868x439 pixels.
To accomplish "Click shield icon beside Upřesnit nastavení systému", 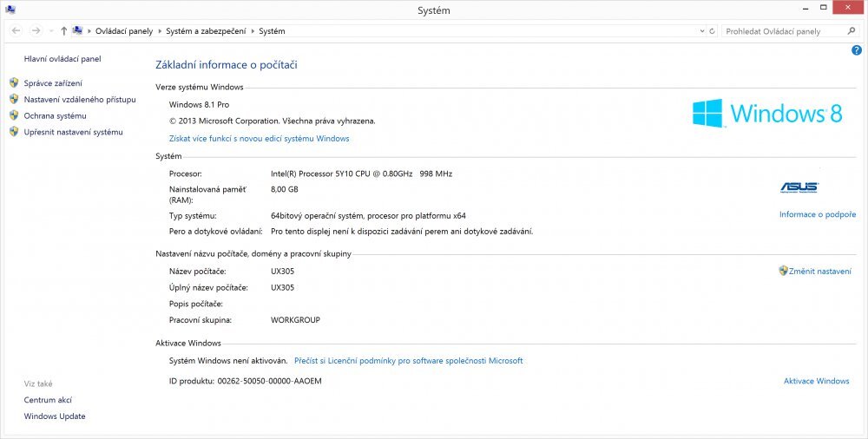I will (15, 132).
